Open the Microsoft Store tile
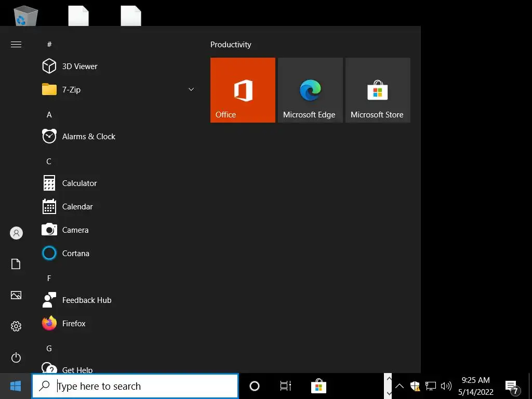This screenshot has width=532, height=399. [378, 90]
